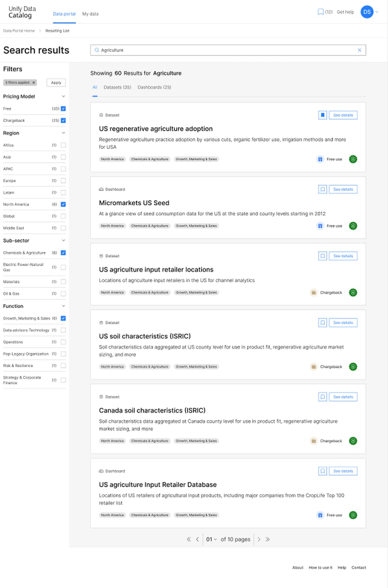Viewport: 388px width, 588px height.
Task: Apply the selected filters
Action: (x=56, y=83)
